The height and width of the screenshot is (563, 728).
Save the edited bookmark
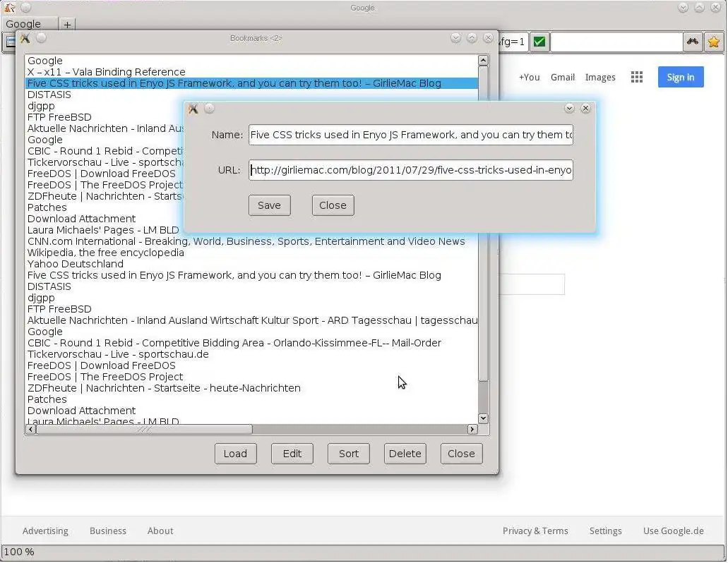[269, 205]
